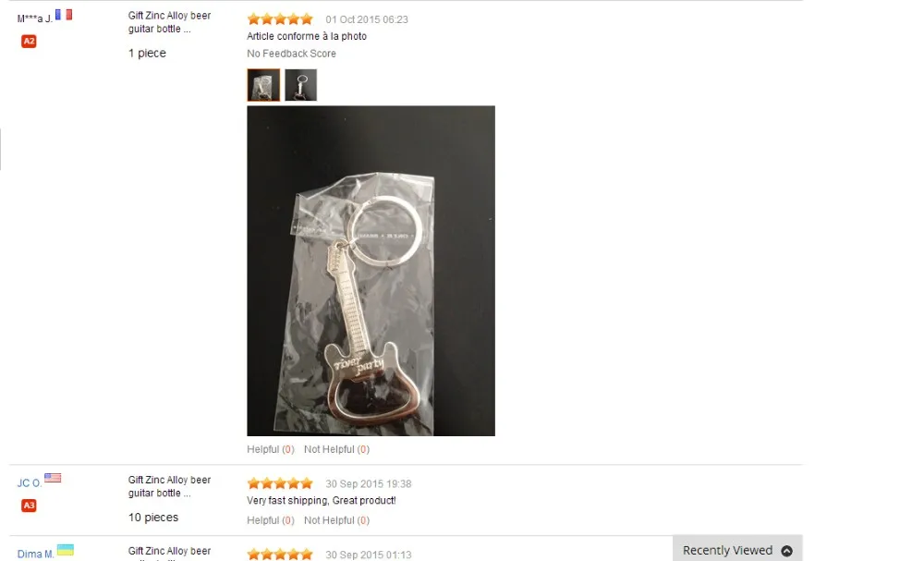
Task: Click the Ukraine flag icon beside Dima M.
Action: coord(66,550)
